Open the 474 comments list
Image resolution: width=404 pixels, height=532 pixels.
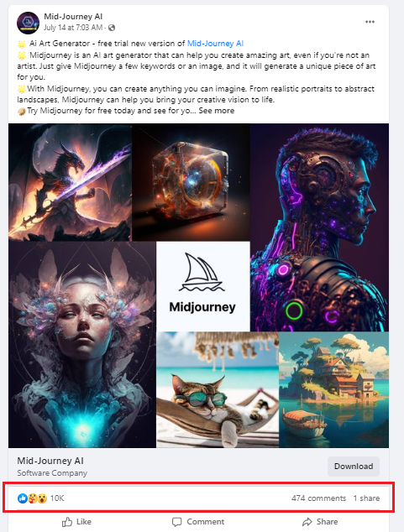point(318,498)
